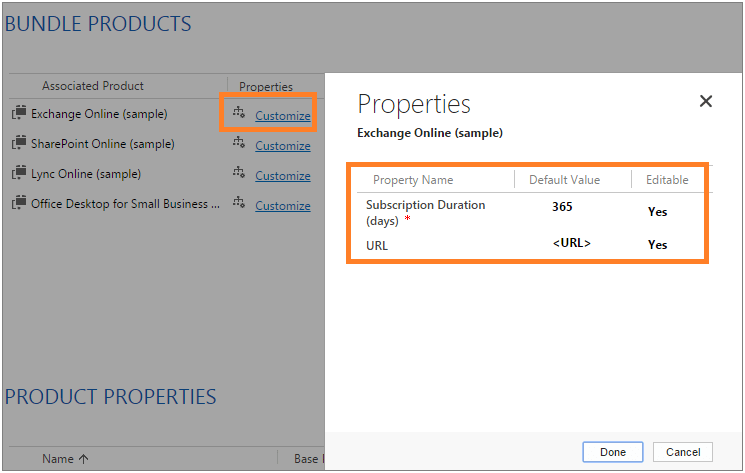This screenshot has width=745, height=473.
Task: Open the Customize link for Office Desktop for Small Business
Action: pos(283,206)
